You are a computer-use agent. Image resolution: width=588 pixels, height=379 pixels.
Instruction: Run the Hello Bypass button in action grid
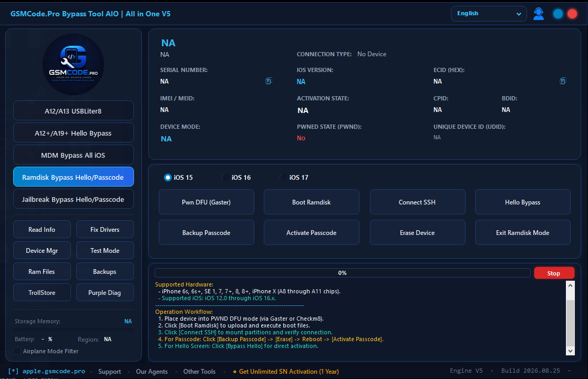(522, 202)
